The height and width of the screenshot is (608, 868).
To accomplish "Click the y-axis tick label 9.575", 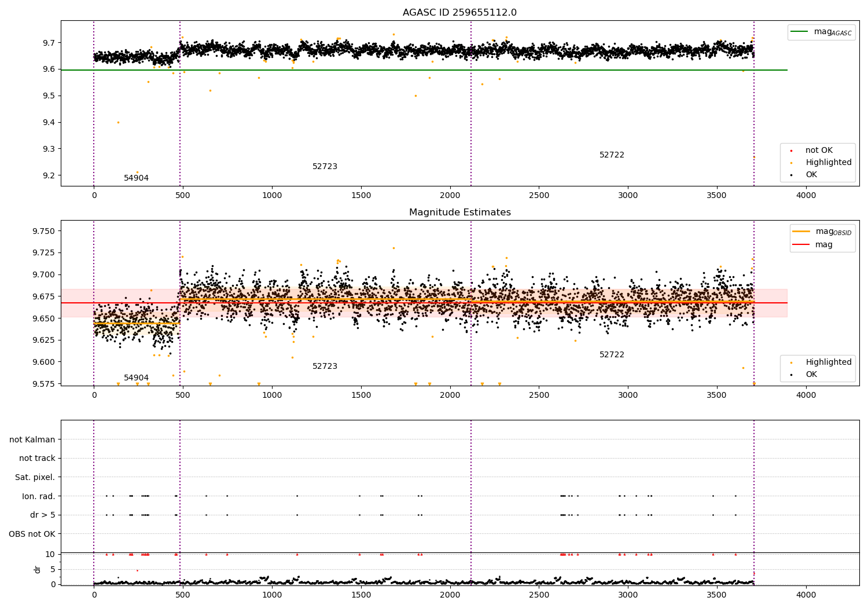I will pyautogui.click(x=43, y=384).
